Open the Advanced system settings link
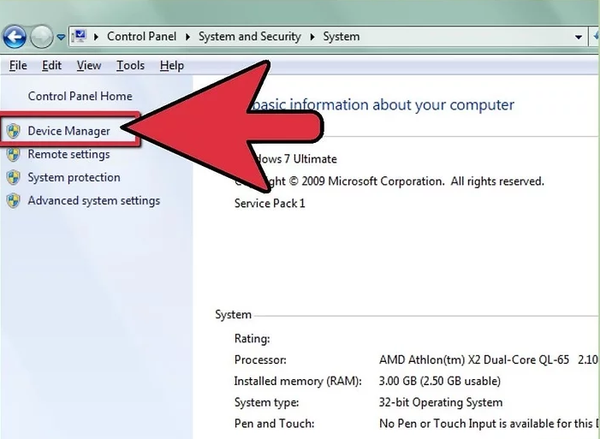 pos(93,201)
